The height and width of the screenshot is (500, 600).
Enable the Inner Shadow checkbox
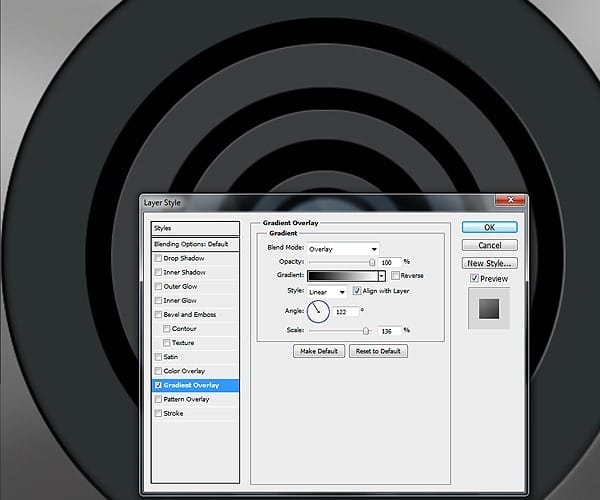pos(158,272)
